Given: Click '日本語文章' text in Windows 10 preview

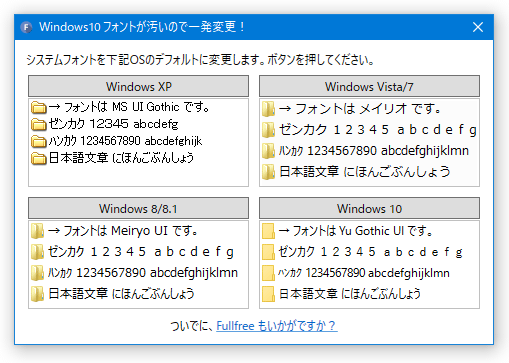Looking at the screenshot, I should [x=308, y=294].
